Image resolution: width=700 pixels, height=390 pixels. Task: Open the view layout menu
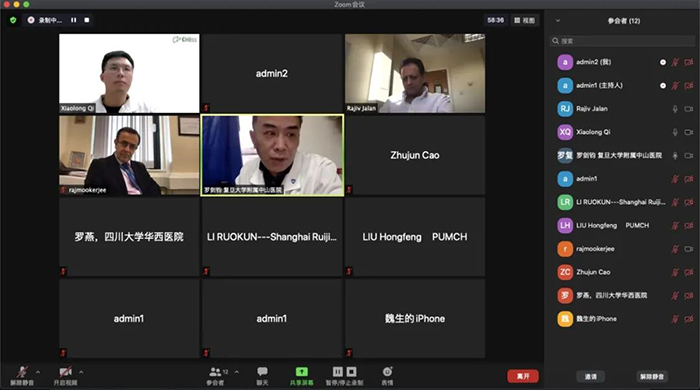524,20
